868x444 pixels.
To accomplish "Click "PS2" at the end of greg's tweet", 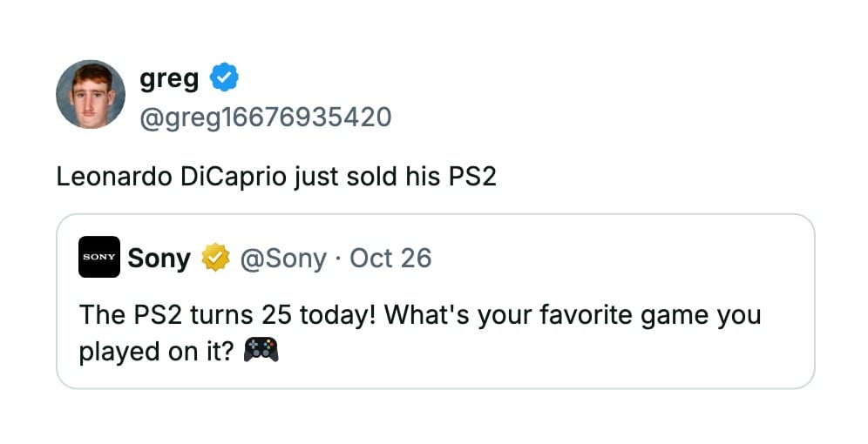I will [x=471, y=177].
